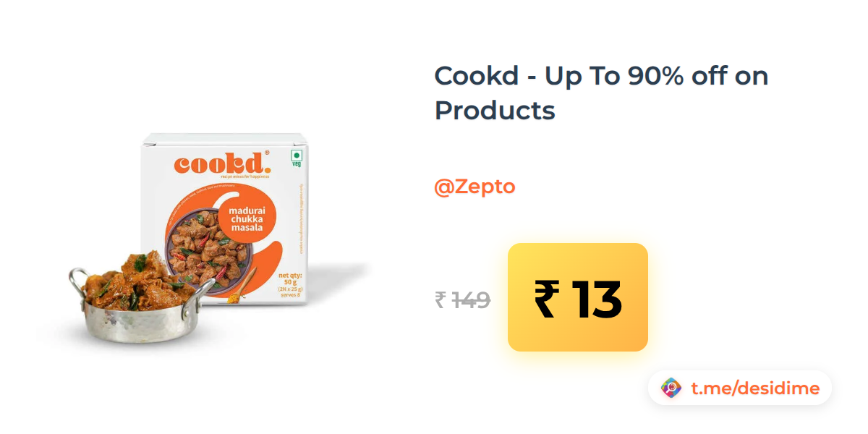This screenshot has height=434, width=868.
Task: Click the recipe mixes for happiness tagline
Action: tap(243, 176)
